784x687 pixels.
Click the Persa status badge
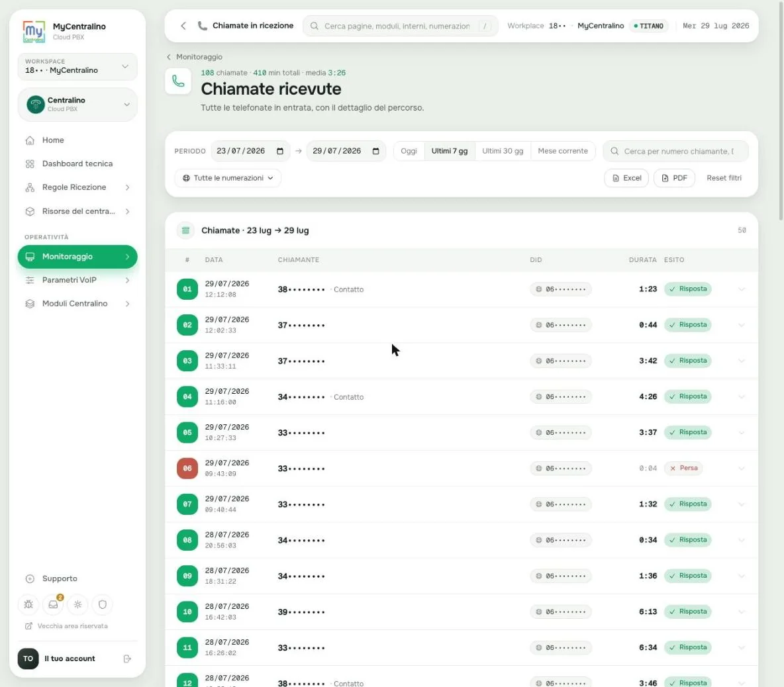coord(683,469)
